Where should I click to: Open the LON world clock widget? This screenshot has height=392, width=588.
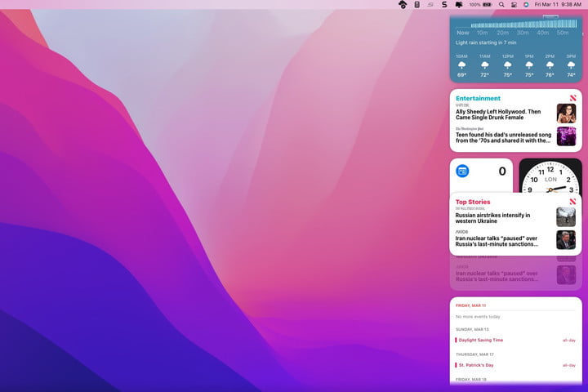coord(550,176)
